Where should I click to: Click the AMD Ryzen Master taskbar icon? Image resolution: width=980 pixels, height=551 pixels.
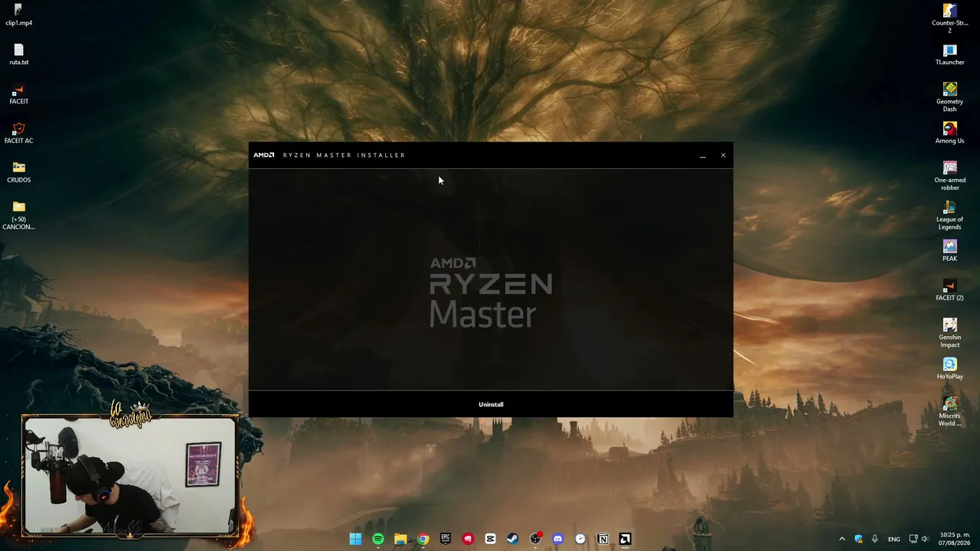click(625, 539)
